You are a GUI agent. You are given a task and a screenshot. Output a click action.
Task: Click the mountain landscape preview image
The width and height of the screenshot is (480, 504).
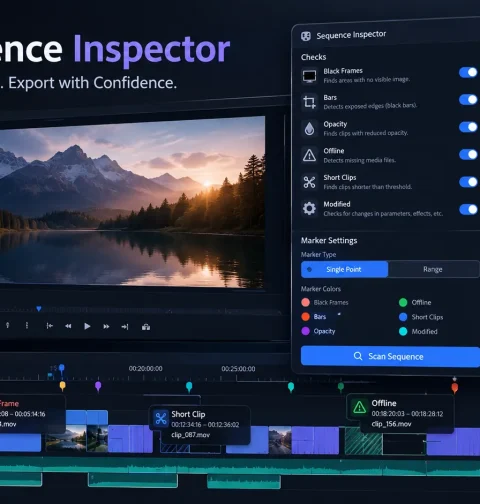[x=132, y=202]
